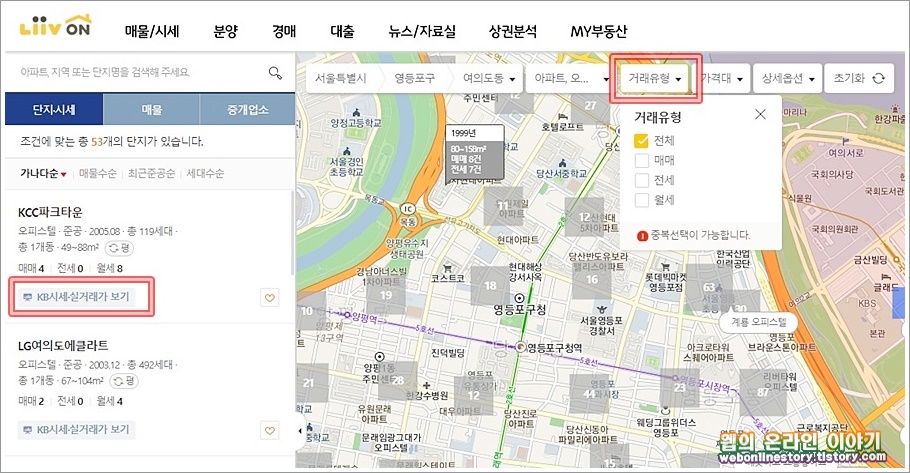This screenshot has width=910, height=473.
Task: Open the KCC파크타운 listing title
Action: (50, 212)
